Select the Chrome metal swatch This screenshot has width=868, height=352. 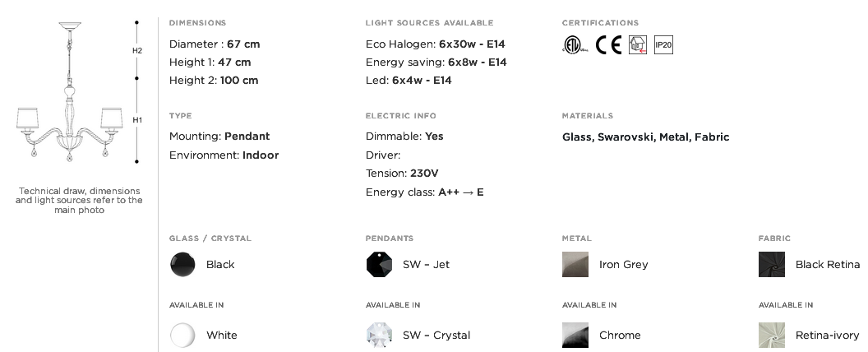coord(575,336)
